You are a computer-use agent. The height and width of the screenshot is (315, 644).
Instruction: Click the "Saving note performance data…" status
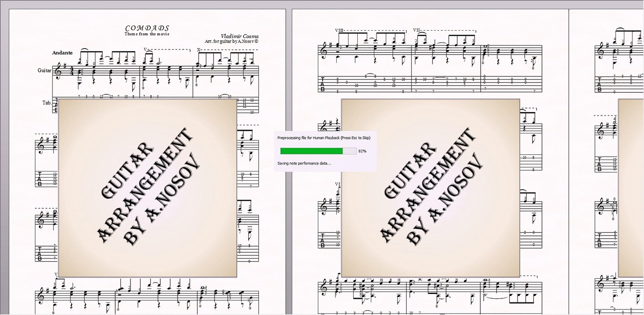pos(304,163)
